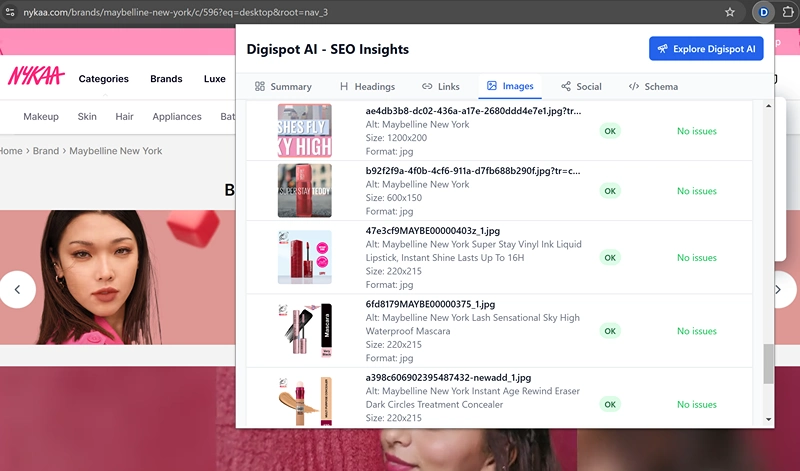Click Brand breadcrumb link
Screen dimensions: 800x471
click(46, 151)
